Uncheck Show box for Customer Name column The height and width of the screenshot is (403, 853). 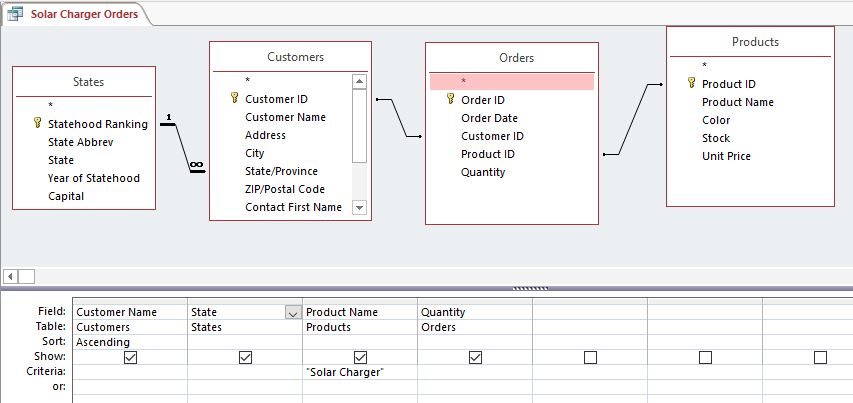130,357
